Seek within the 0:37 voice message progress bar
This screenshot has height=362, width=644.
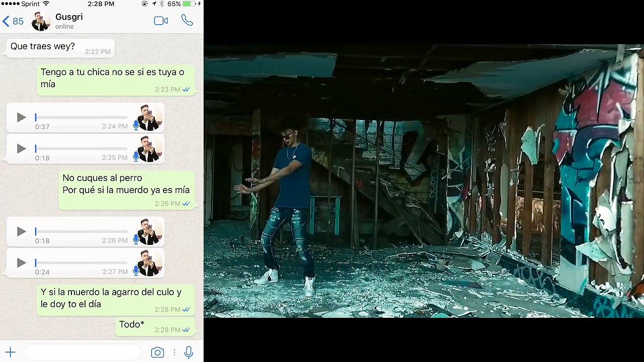pos(81,117)
